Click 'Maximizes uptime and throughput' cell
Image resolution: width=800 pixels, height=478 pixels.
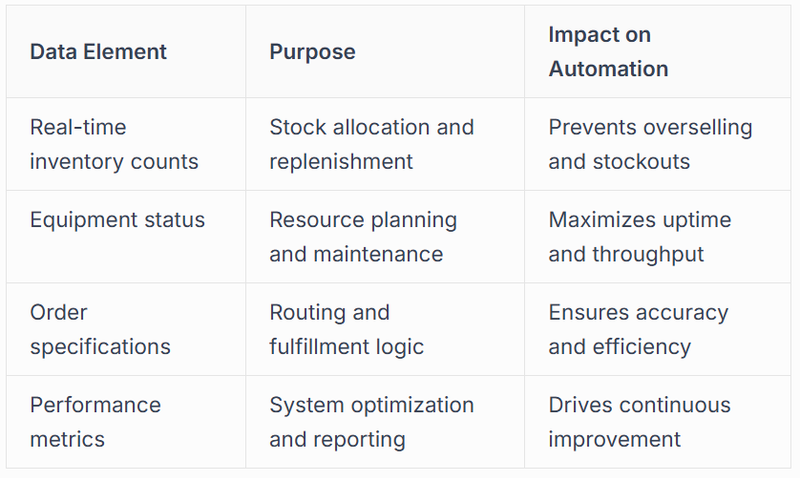point(640,236)
